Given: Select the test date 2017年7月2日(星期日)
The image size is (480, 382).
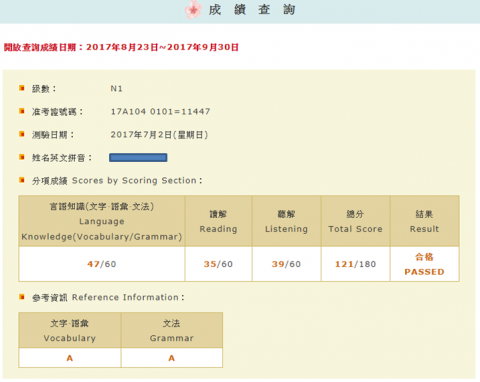Looking at the screenshot, I should pos(159,135).
